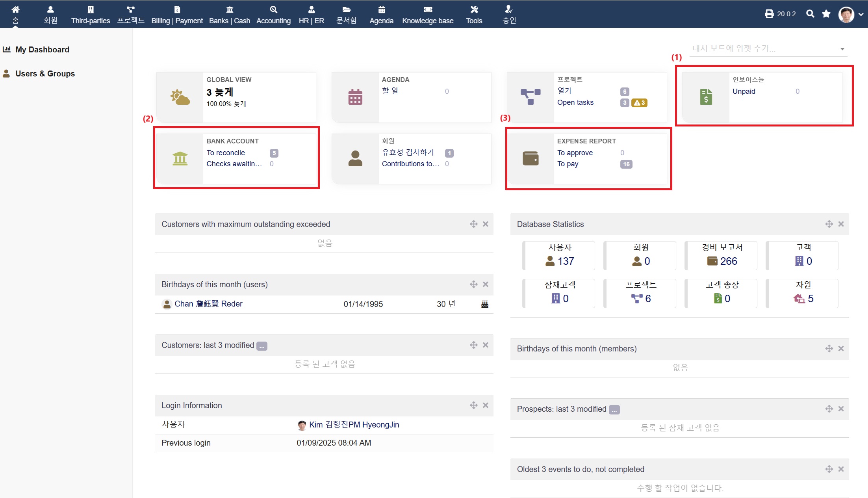Open the Accounting menu

tap(273, 15)
